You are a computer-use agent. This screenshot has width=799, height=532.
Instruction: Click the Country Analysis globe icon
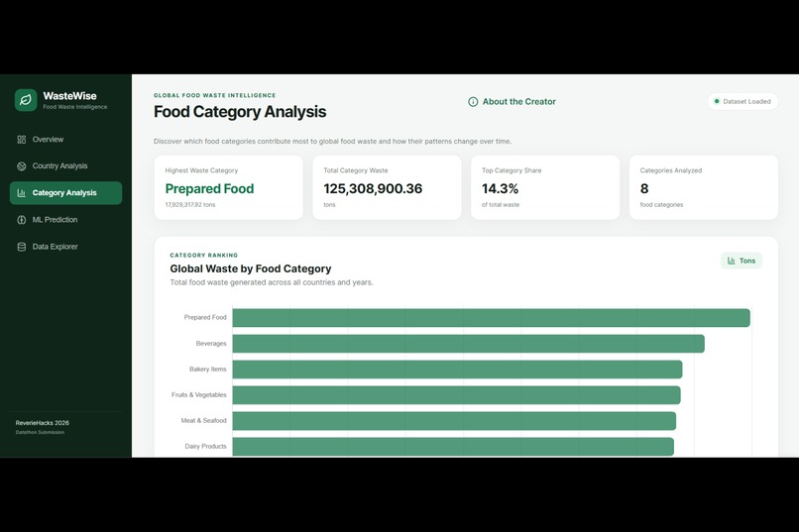click(x=22, y=166)
